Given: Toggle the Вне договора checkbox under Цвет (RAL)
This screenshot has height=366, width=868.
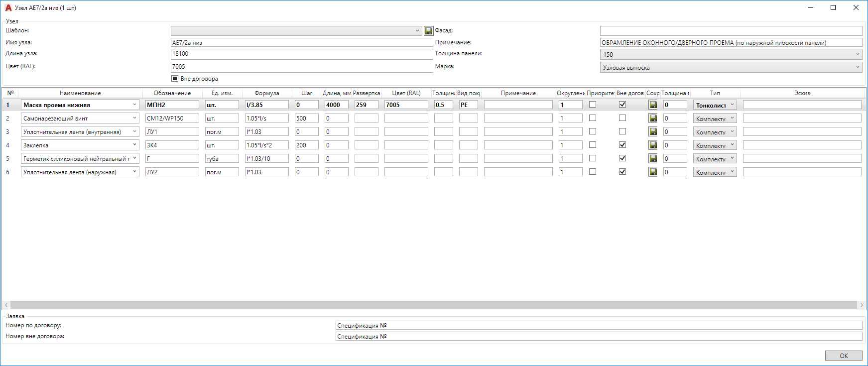Looking at the screenshot, I should 175,79.
